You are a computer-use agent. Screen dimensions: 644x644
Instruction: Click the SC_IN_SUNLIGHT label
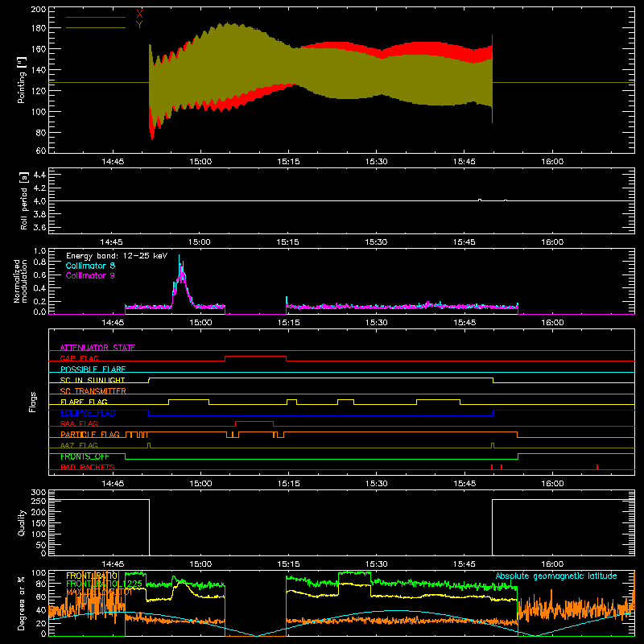pyautogui.click(x=93, y=380)
